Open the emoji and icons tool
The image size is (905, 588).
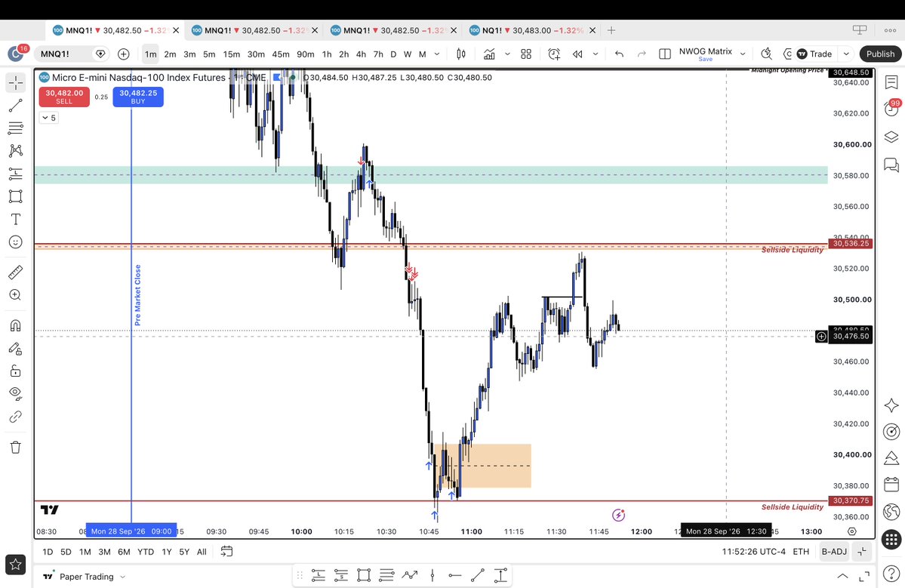pyautogui.click(x=16, y=242)
